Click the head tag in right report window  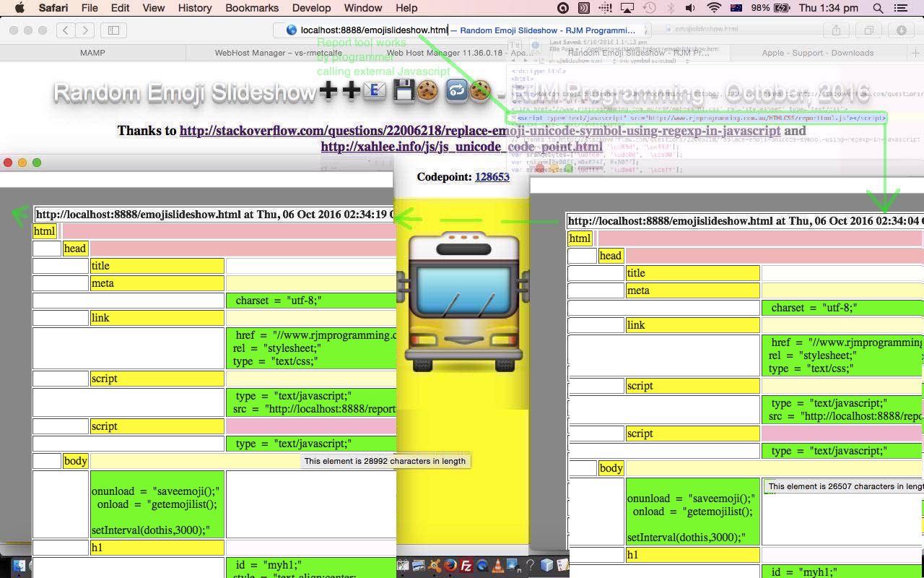[611, 256]
